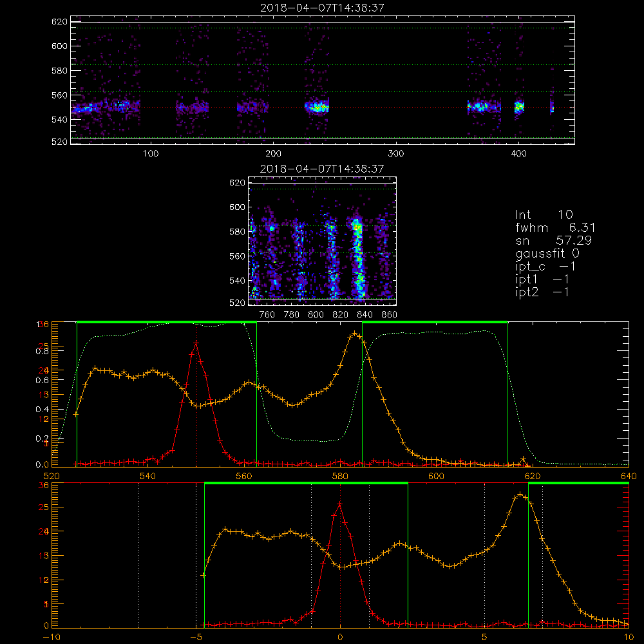Image resolution: width=644 pixels, height=644 pixels.
Task: Click x-axis label 200 on the top spectrogram
Action: point(273,154)
